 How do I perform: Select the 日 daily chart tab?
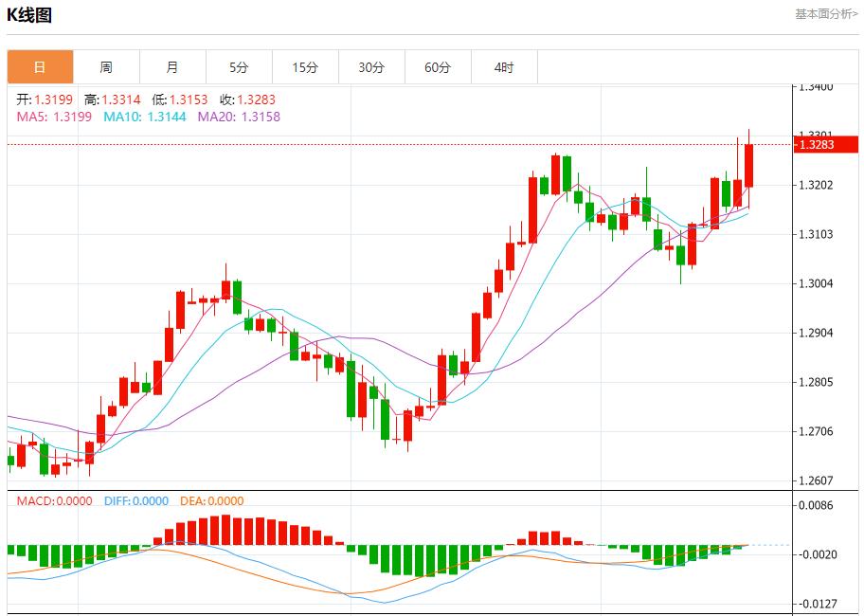(40, 67)
